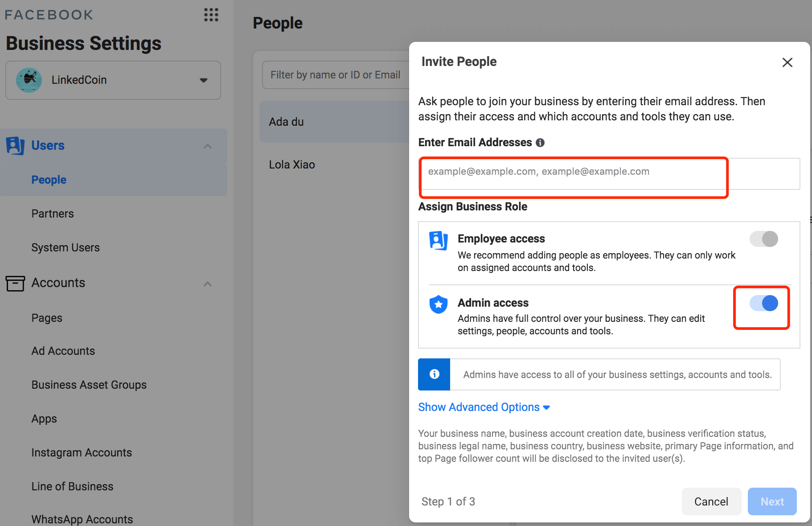Collapse the Accounts section chevron
The height and width of the screenshot is (526, 812).
(208, 284)
